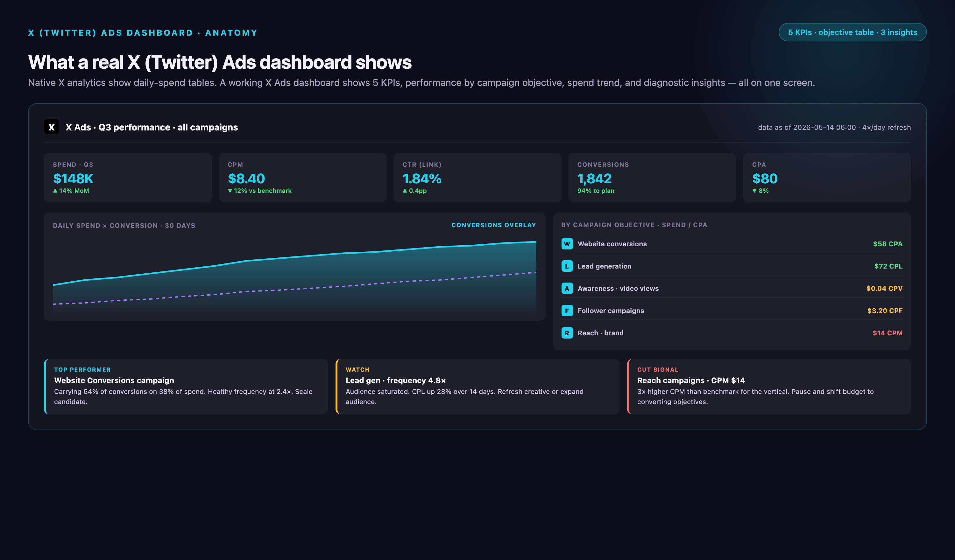Viewport: 955px width, 560px height.
Task: Open the Conversions 1,842 card
Action: 652,177
